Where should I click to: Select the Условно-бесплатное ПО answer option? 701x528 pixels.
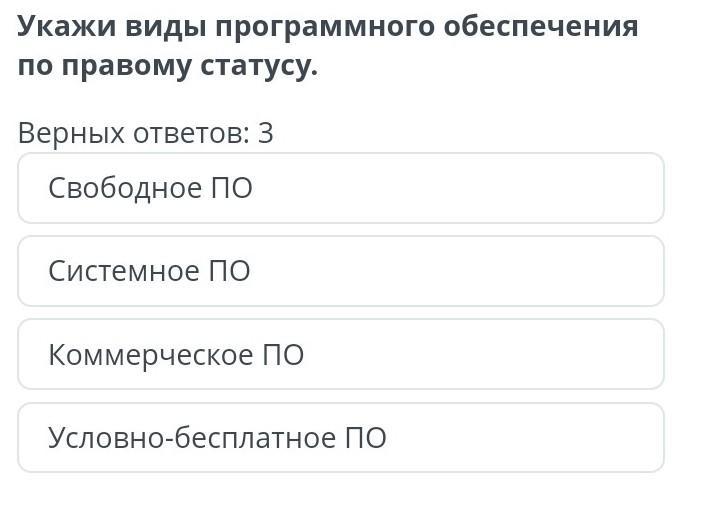pos(341,438)
